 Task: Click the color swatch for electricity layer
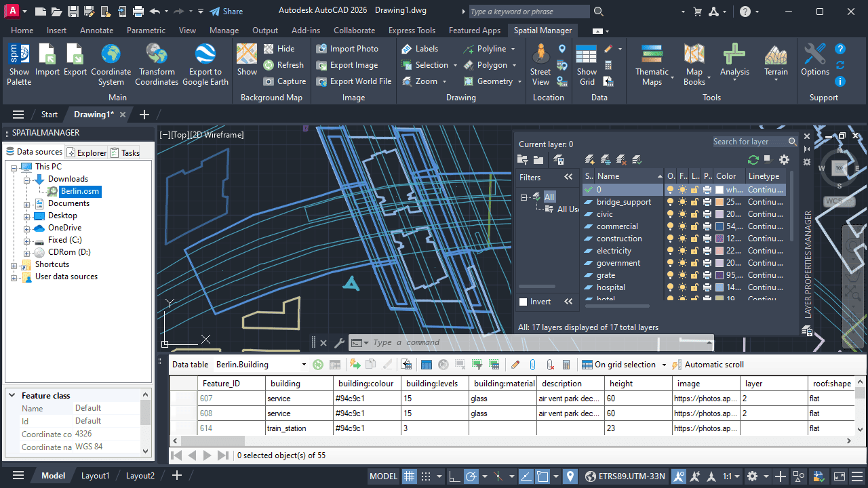719,251
